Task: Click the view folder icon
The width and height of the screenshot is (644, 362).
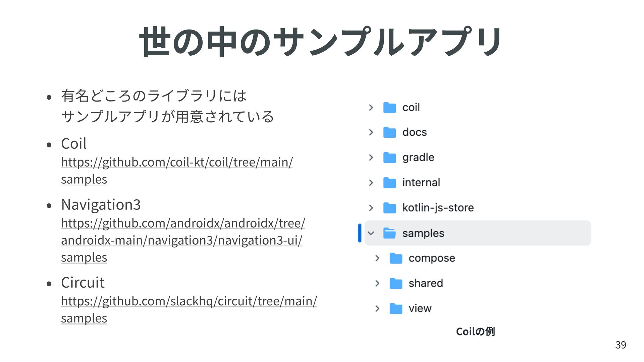Action: click(396, 308)
